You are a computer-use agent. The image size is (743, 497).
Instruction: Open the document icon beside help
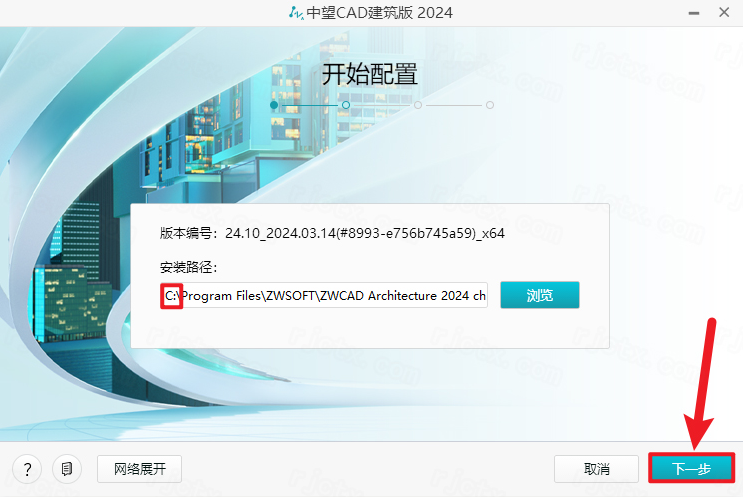[67, 468]
